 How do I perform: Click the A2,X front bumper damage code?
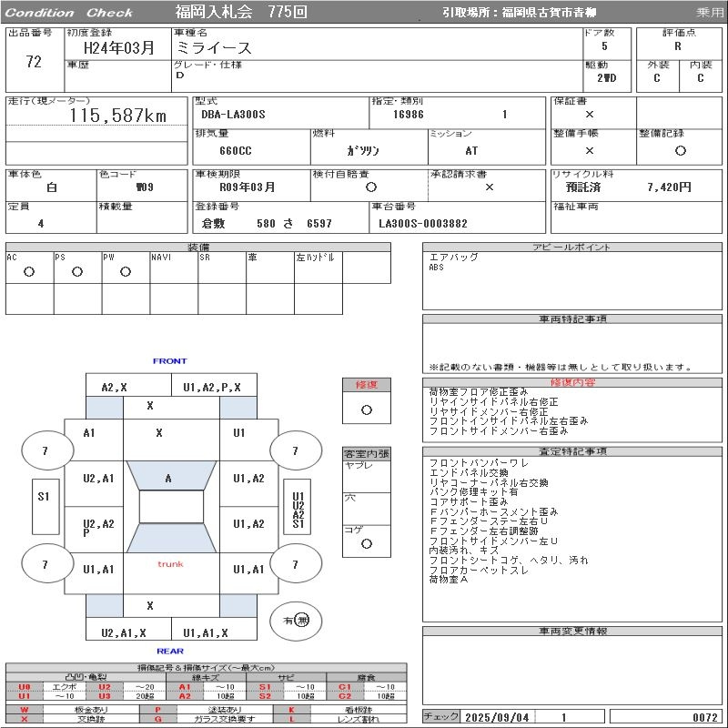(x=115, y=388)
